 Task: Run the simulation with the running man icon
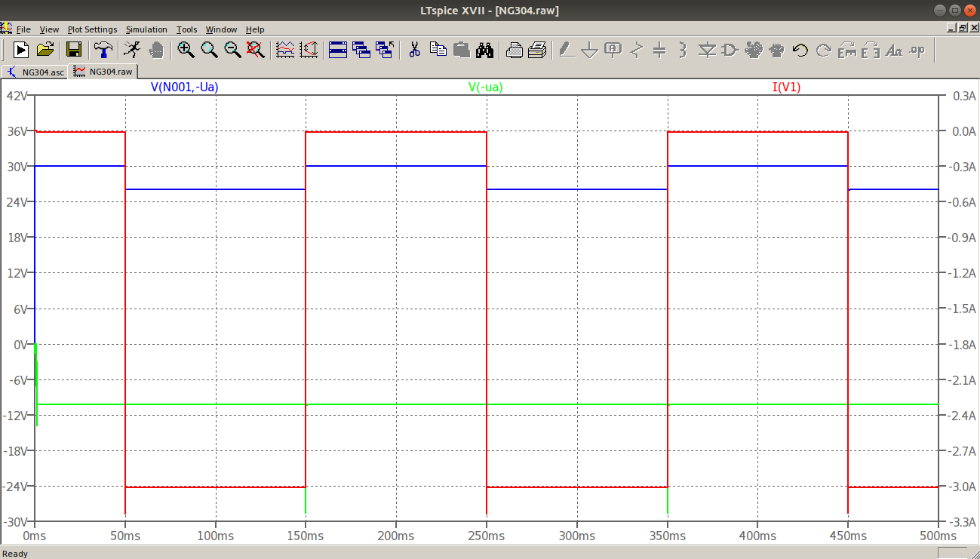(x=131, y=50)
